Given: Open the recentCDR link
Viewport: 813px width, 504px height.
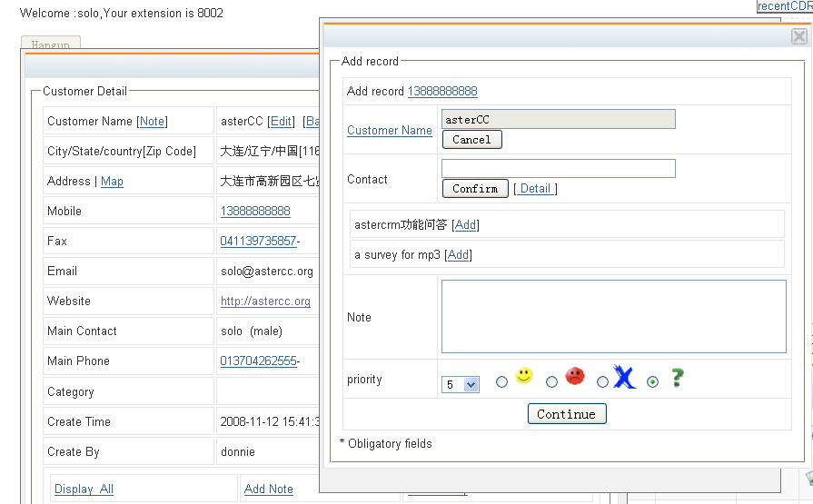Looking at the screenshot, I should [x=785, y=6].
